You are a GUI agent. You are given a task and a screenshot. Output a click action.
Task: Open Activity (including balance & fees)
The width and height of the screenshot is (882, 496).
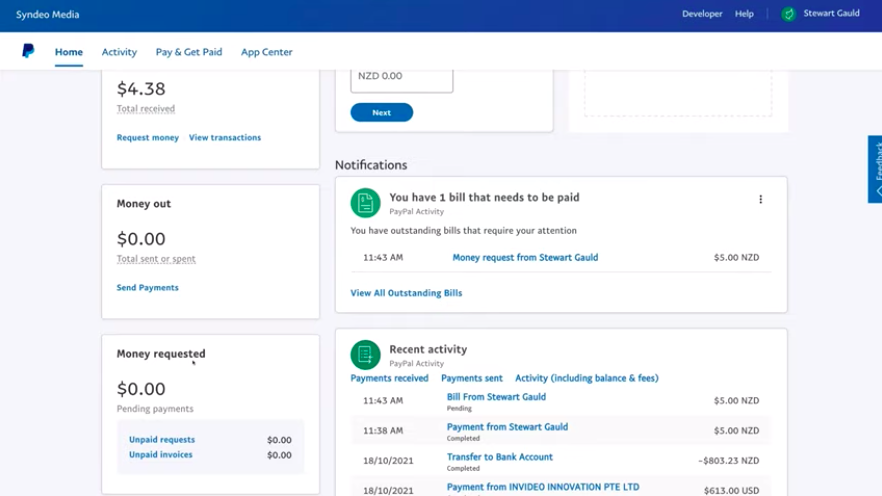click(587, 378)
